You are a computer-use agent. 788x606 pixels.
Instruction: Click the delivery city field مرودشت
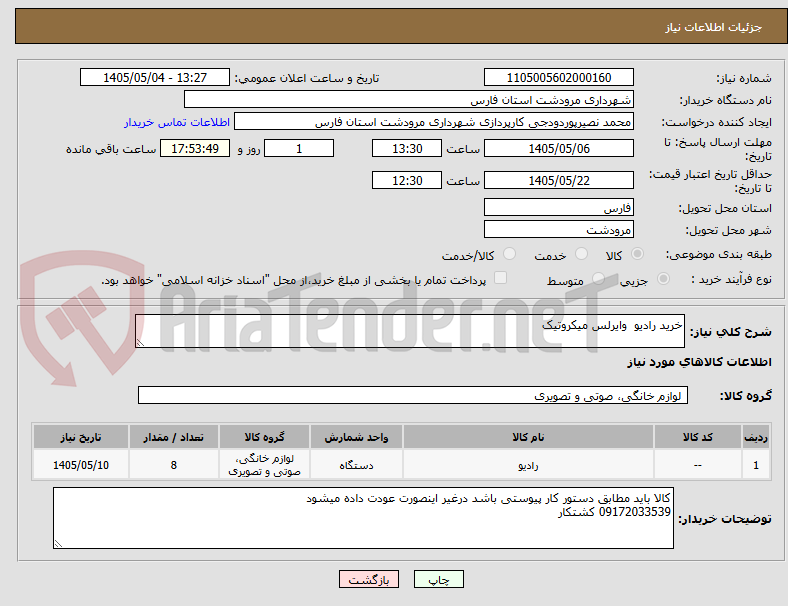pyautogui.click(x=559, y=229)
